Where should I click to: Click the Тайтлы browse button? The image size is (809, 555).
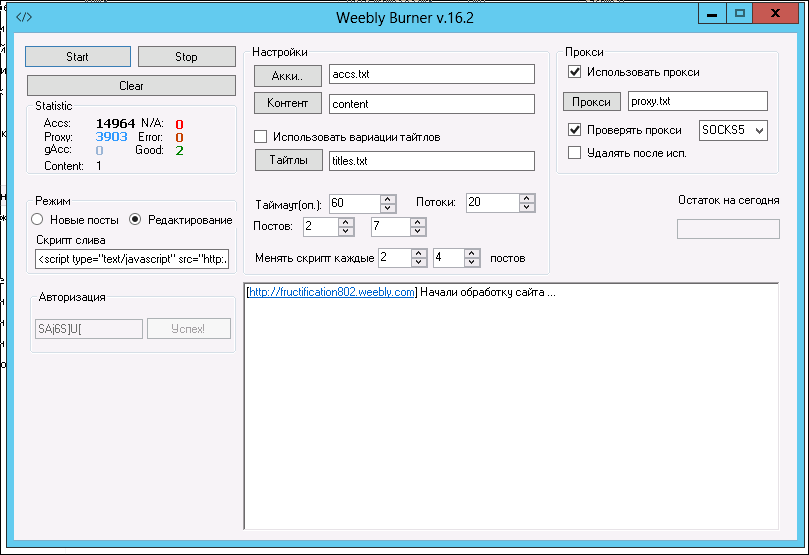coord(289,160)
